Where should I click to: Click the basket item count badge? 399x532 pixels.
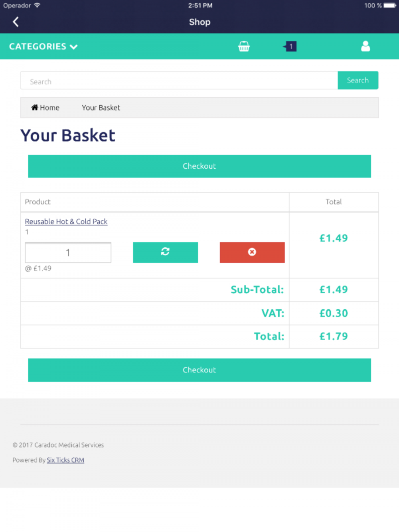pyautogui.click(x=290, y=46)
